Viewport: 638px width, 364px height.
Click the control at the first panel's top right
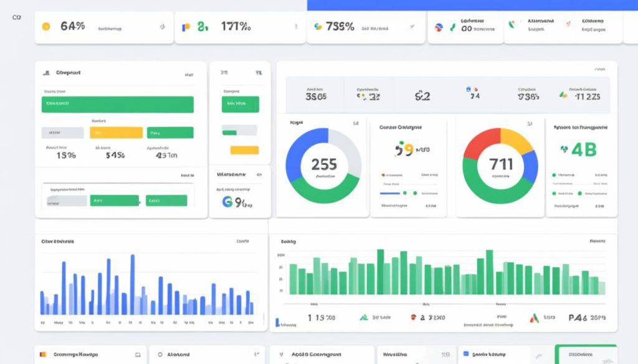click(189, 75)
